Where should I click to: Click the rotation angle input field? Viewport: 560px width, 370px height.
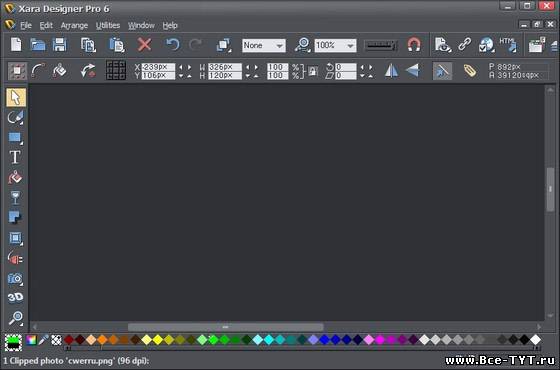[346, 67]
